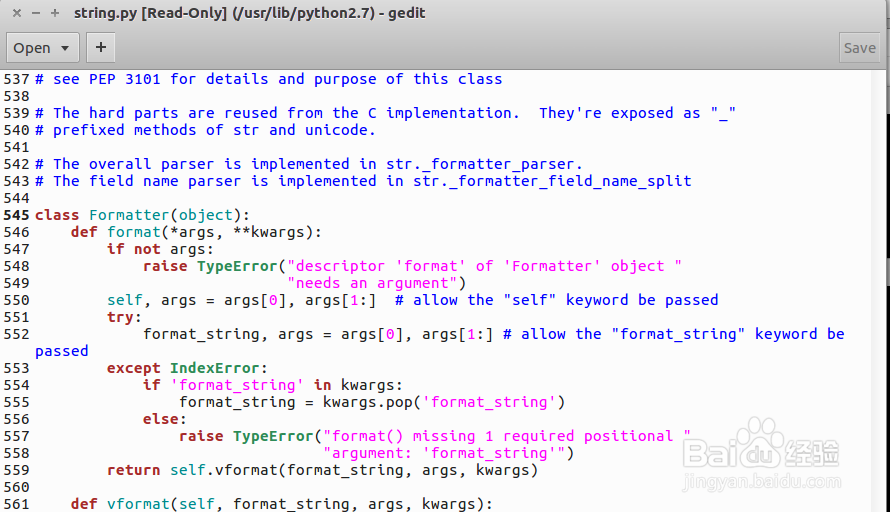The width and height of the screenshot is (890, 512).
Task: Click 'self, args = args[0]' on line 550
Action: tap(201, 300)
